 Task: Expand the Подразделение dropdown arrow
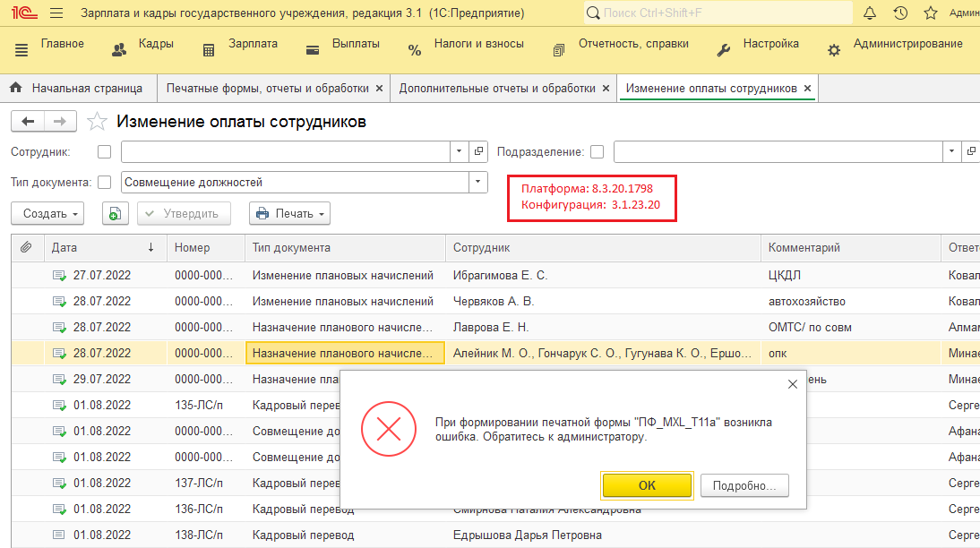coord(951,151)
